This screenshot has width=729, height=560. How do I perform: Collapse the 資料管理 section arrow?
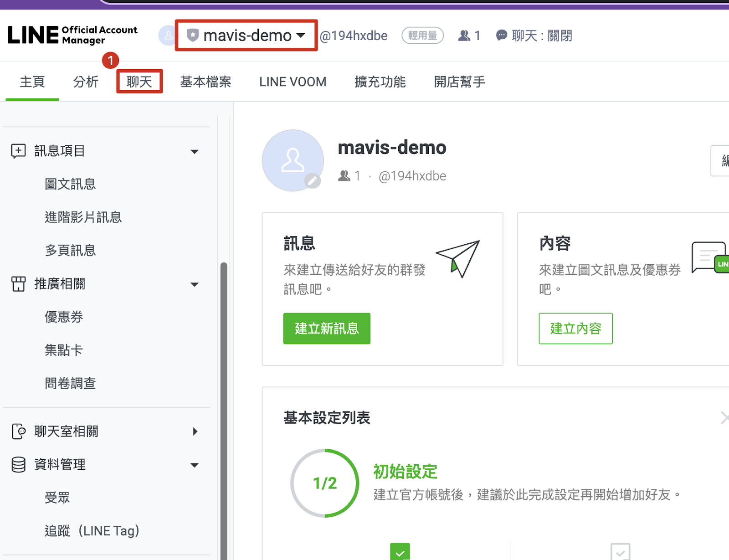tap(195, 466)
